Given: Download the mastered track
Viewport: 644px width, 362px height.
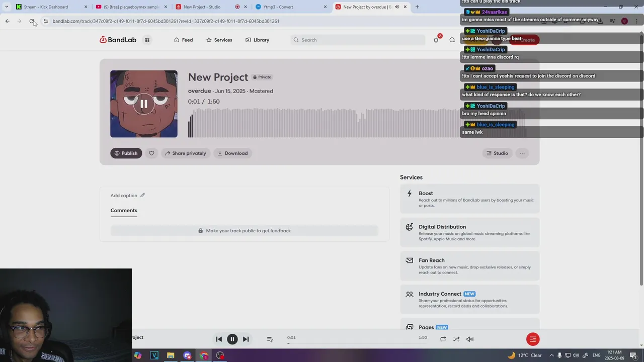Looking at the screenshot, I should pyautogui.click(x=232, y=153).
